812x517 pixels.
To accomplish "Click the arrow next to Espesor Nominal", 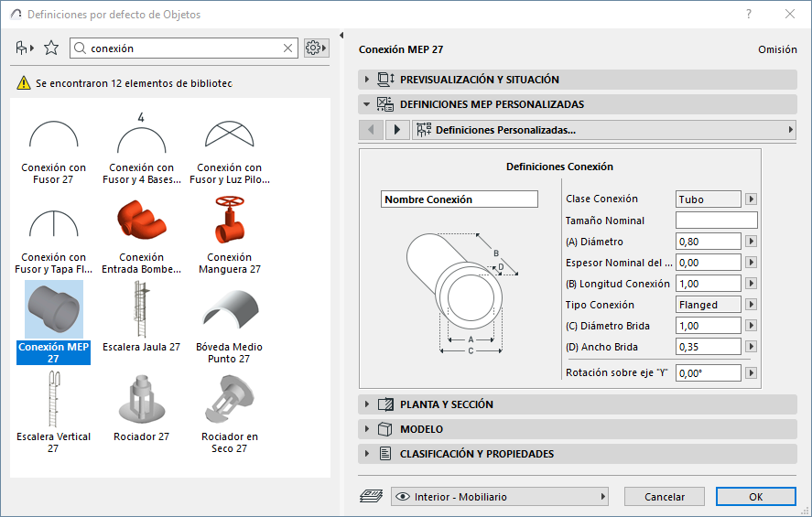I will click(x=751, y=263).
